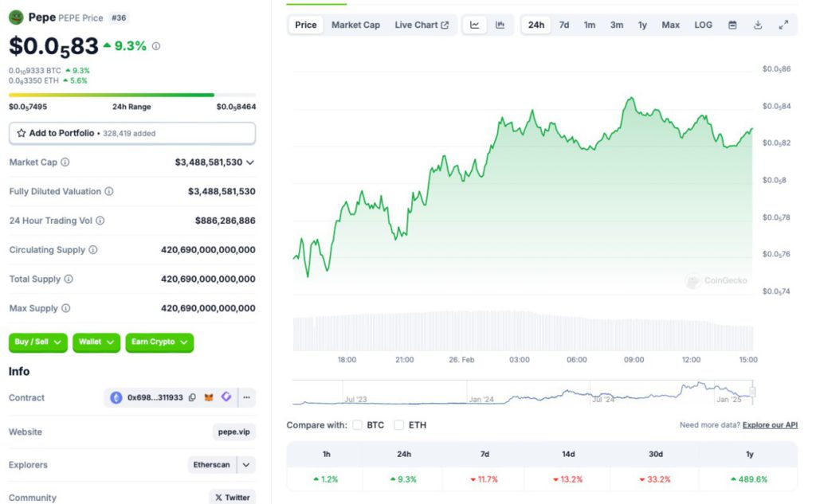Expand the Earn Crypto dropdown

click(x=159, y=342)
